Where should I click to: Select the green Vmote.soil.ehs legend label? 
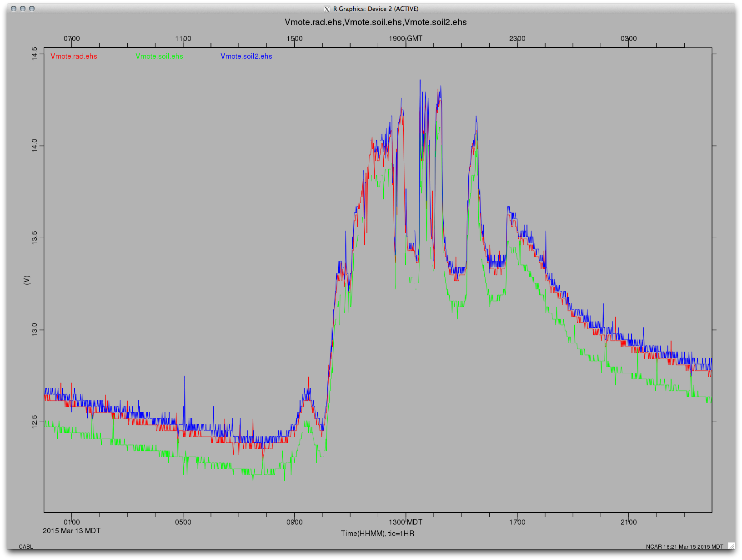pyautogui.click(x=159, y=56)
